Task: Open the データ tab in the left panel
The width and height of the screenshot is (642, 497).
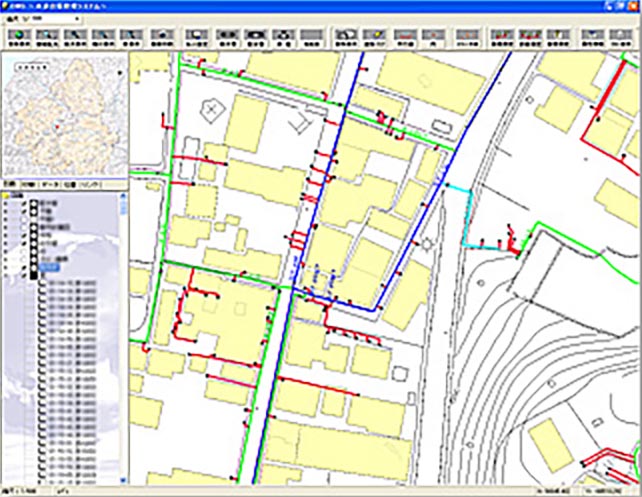Action: [51, 185]
